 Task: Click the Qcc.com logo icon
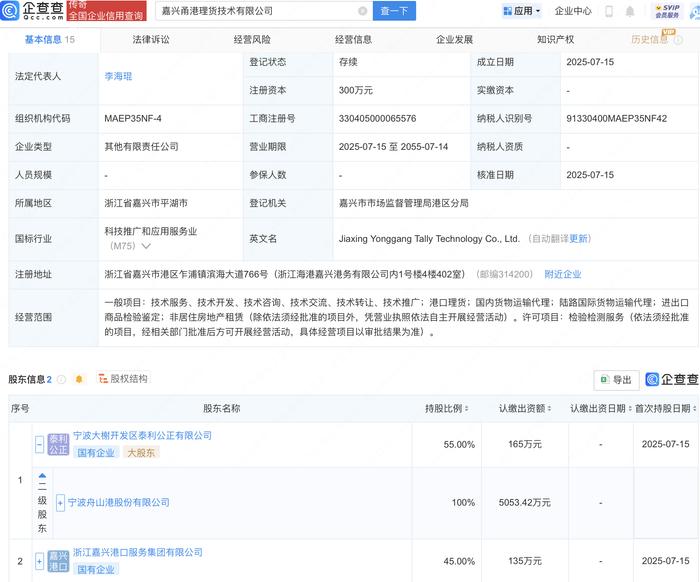[10, 10]
